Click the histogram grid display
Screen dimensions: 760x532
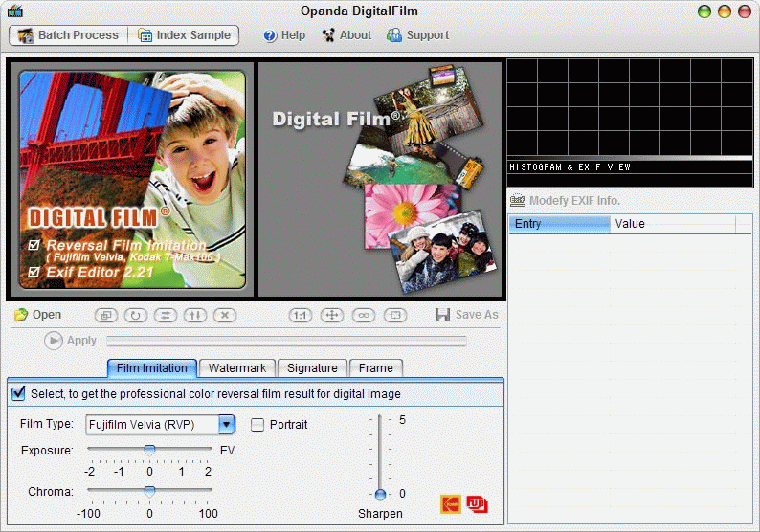coord(630,107)
